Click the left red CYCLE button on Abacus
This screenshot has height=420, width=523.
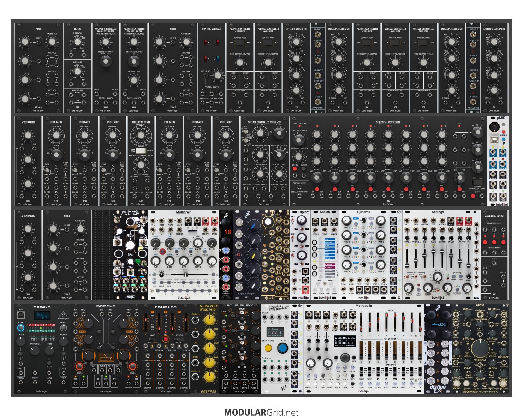79,366
